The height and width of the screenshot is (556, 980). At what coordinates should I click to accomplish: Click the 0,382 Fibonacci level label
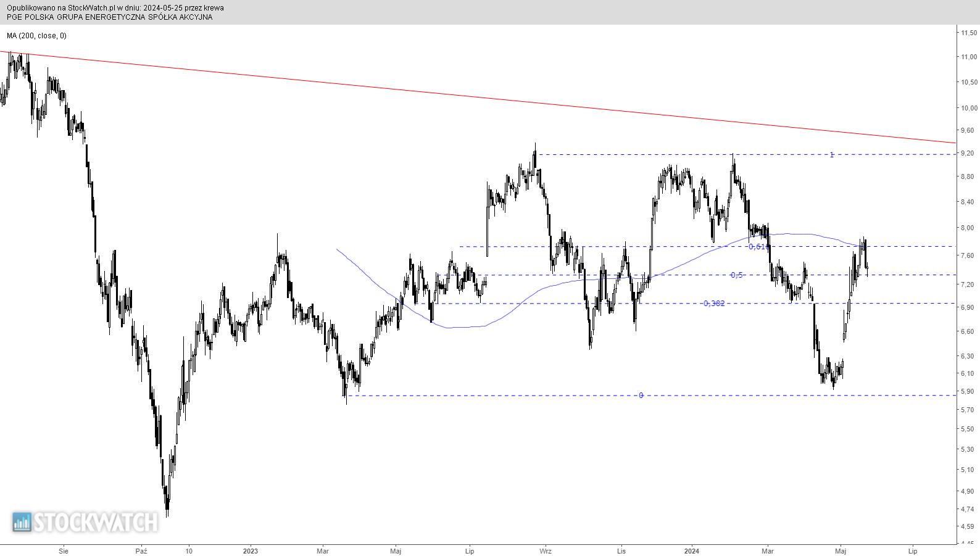pyautogui.click(x=714, y=304)
